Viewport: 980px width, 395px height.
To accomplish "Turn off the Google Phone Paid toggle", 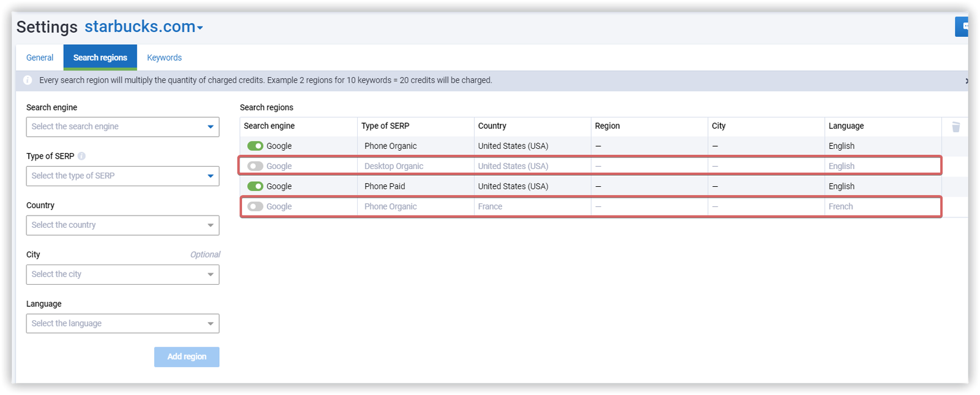I will tap(255, 186).
